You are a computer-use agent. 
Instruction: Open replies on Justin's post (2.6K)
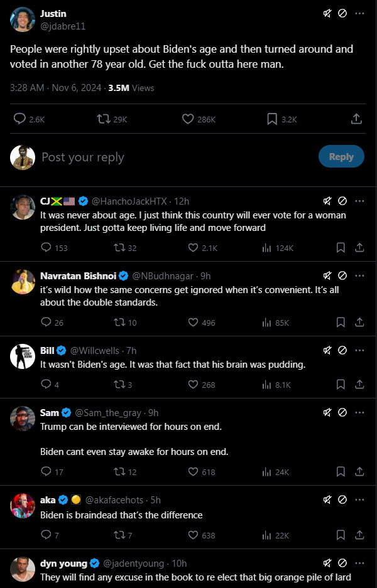tap(20, 119)
